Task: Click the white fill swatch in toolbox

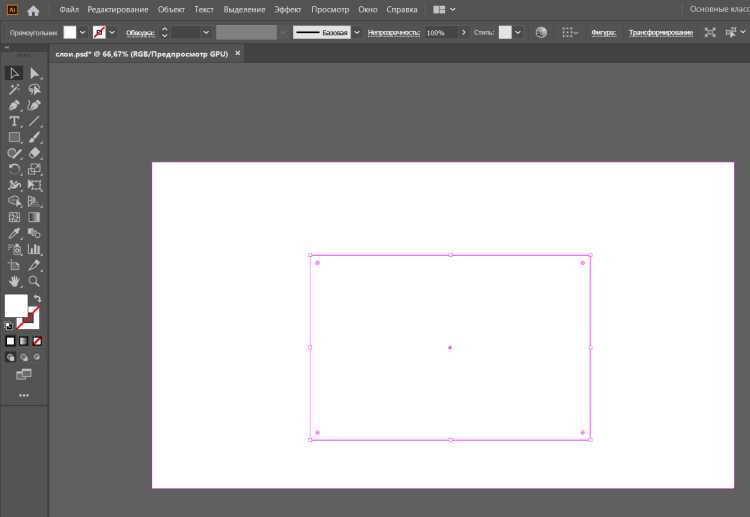Action: point(16,306)
